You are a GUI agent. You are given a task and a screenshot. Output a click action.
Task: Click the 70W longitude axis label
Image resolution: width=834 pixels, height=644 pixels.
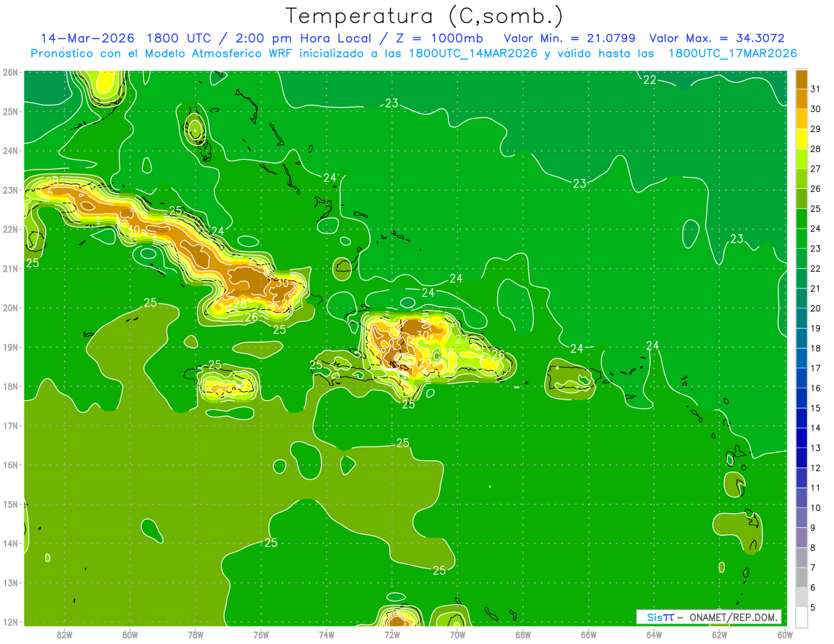pos(457,634)
